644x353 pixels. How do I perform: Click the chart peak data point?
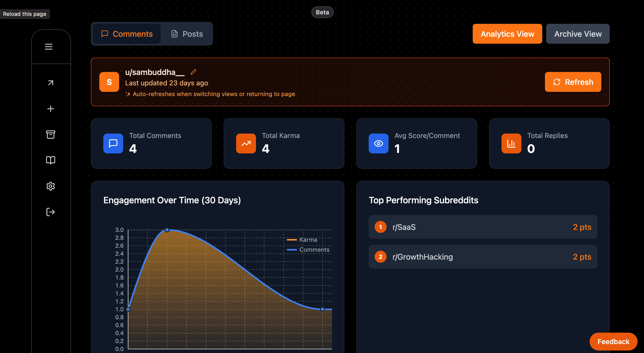point(167,230)
